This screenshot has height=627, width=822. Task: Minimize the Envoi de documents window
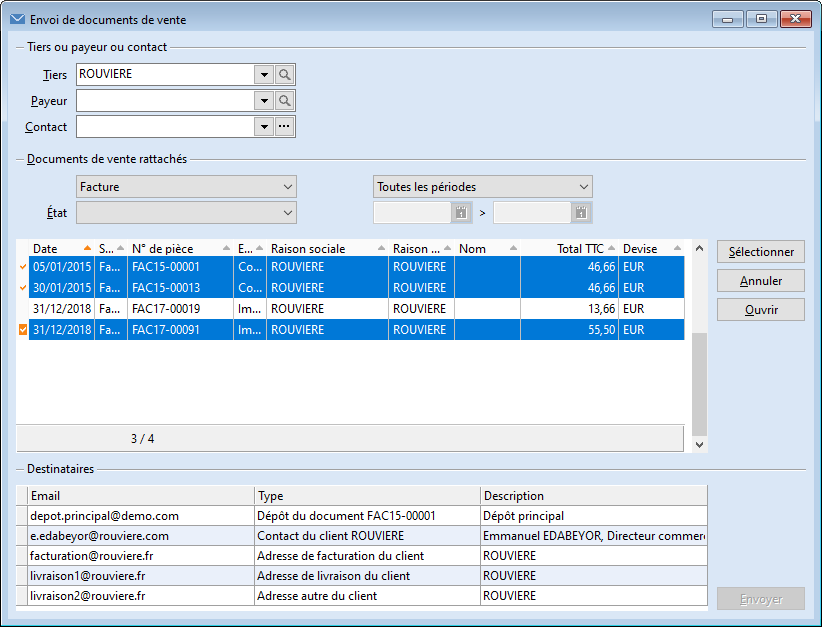pyautogui.click(x=728, y=19)
